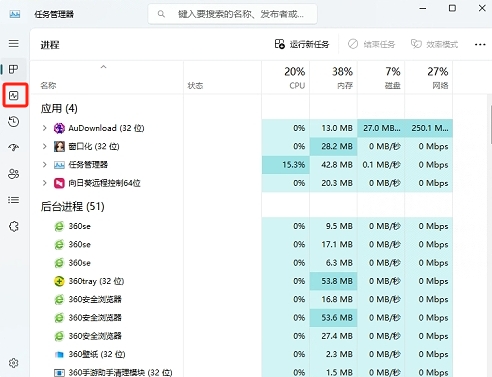Click the 15.3% CPU cell
This screenshot has width=492, height=377.
(x=286, y=165)
